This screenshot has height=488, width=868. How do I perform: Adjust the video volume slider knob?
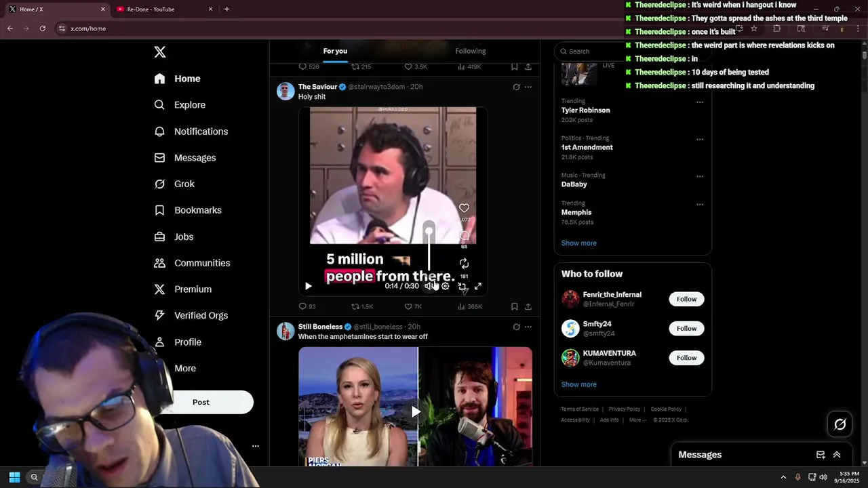(x=429, y=231)
